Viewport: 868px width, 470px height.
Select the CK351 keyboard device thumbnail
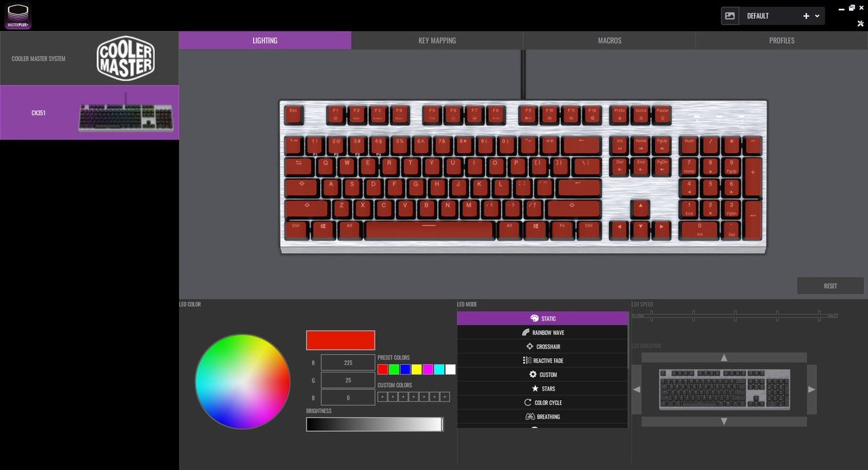tap(125, 113)
